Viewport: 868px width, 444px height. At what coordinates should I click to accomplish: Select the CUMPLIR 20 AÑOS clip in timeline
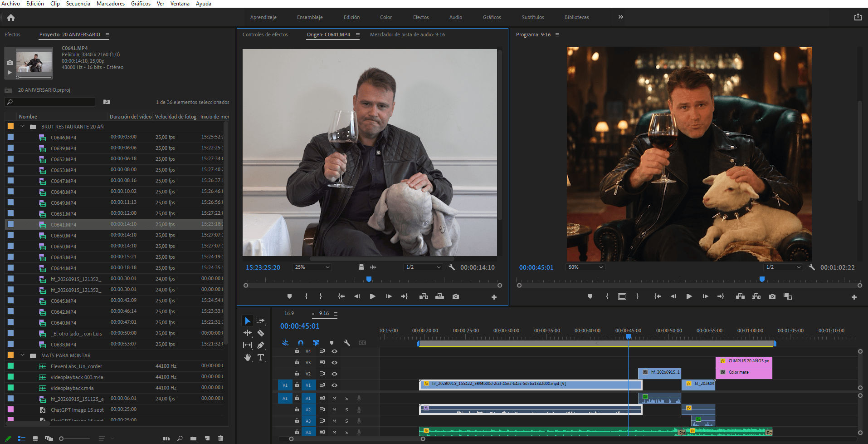click(x=744, y=361)
